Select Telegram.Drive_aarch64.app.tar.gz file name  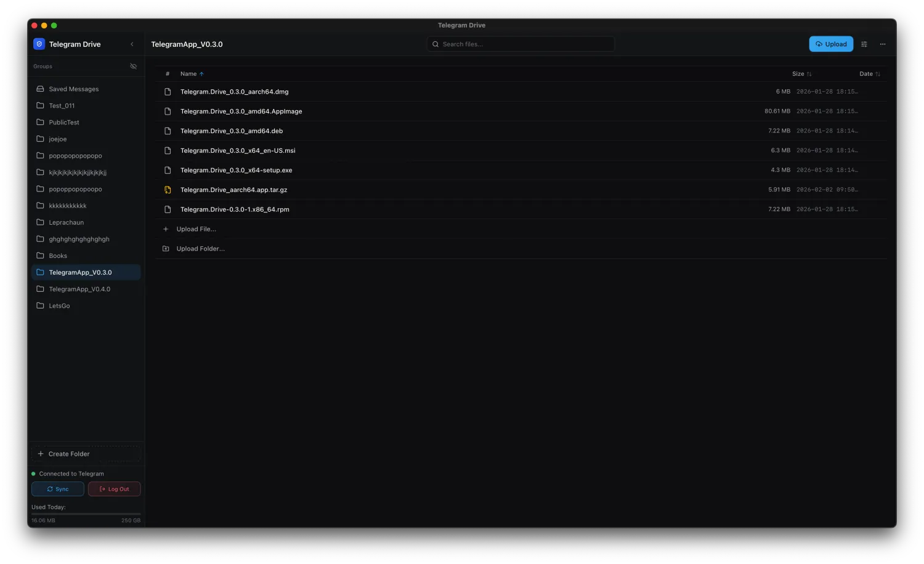point(233,190)
